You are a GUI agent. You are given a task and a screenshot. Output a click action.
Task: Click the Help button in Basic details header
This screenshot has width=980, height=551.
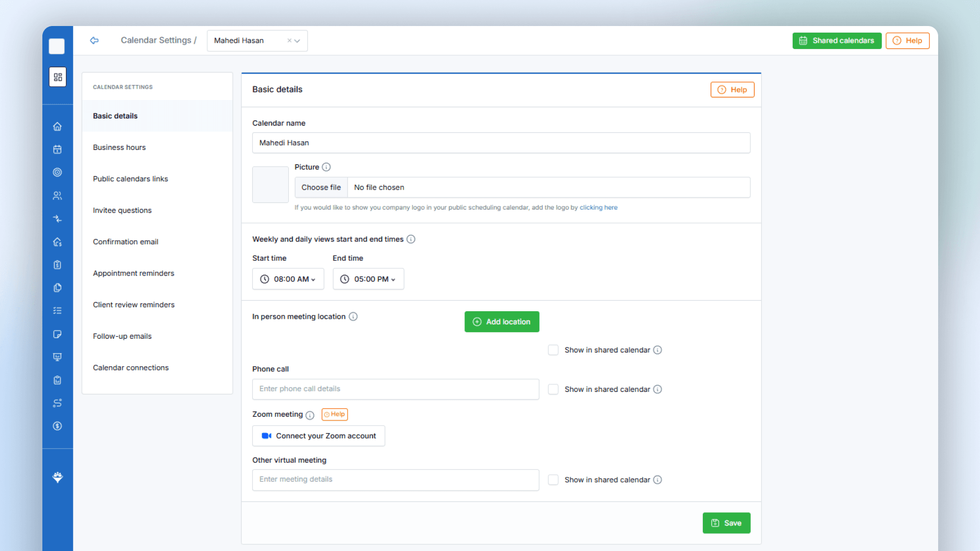tap(732, 90)
